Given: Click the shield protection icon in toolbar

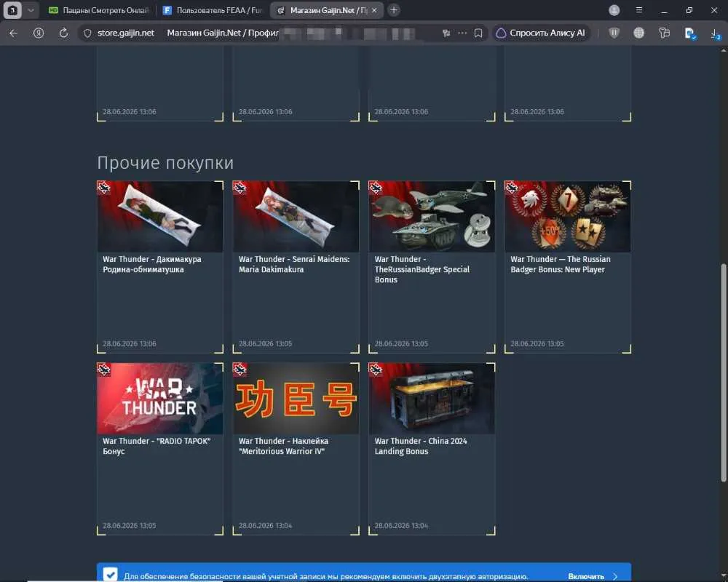Looking at the screenshot, I should pos(614,33).
